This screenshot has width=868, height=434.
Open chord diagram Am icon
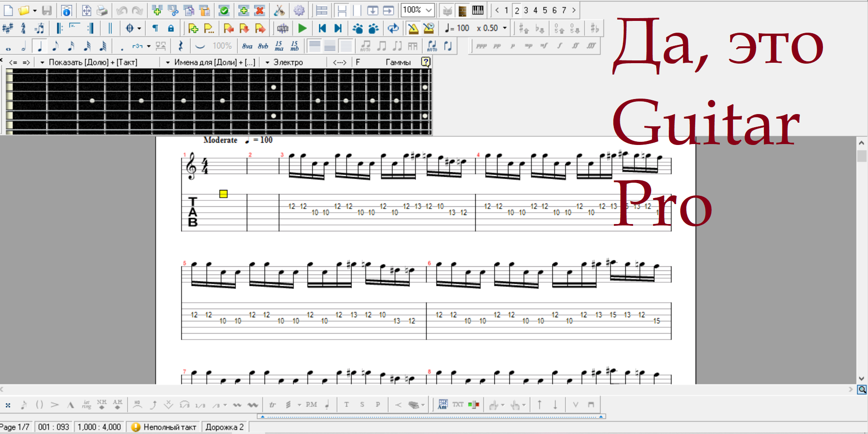tap(442, 404)
